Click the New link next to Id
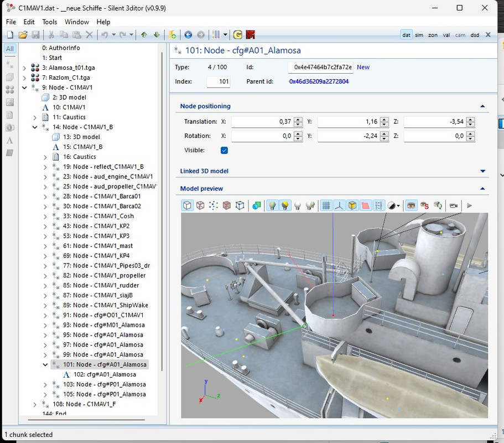Image resolution: width=504 pixels, height=443 pixels. pyautogui.click(x=363, y=67)
